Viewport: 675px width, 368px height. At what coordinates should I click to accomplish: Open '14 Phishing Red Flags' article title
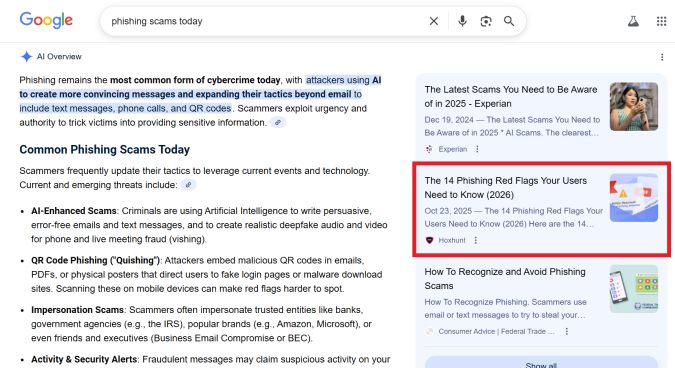(506, 188)
